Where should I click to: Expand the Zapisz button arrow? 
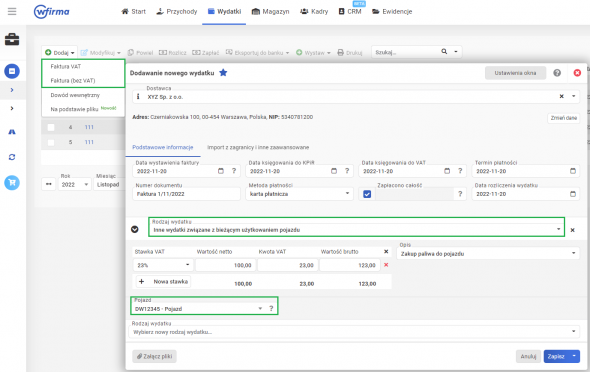(574, 356)
